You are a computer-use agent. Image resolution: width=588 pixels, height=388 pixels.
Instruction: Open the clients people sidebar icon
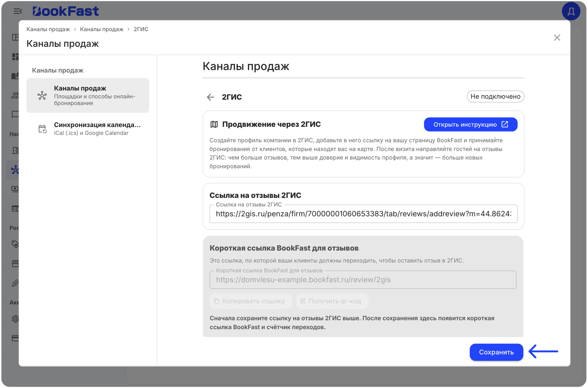15,95
